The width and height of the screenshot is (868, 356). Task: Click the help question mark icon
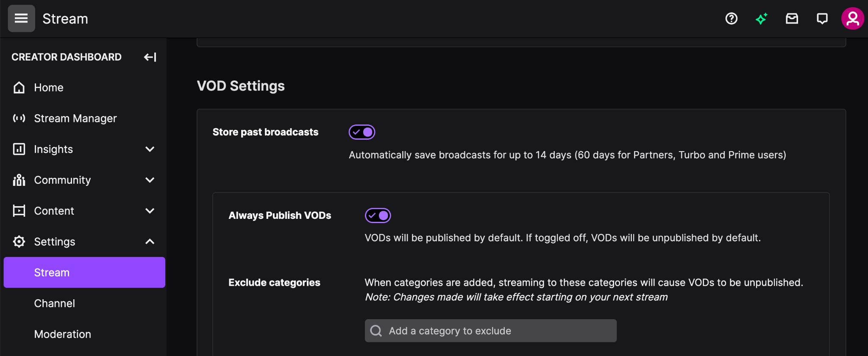tap(732, 19)
